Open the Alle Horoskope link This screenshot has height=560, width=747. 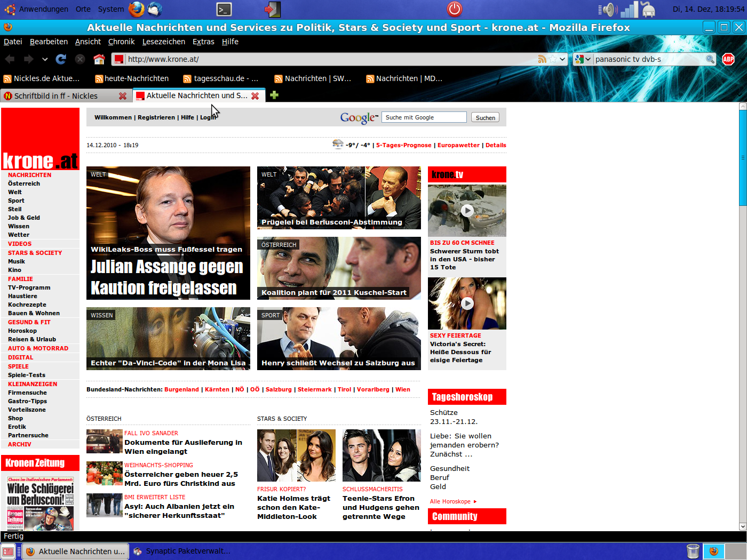pos(453,501)
